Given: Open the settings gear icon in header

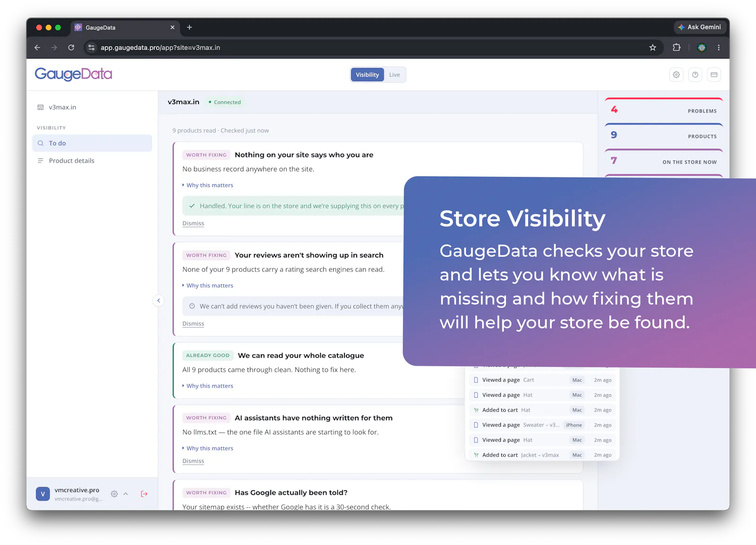Looking at the screenshot, I should pos(676,75).
